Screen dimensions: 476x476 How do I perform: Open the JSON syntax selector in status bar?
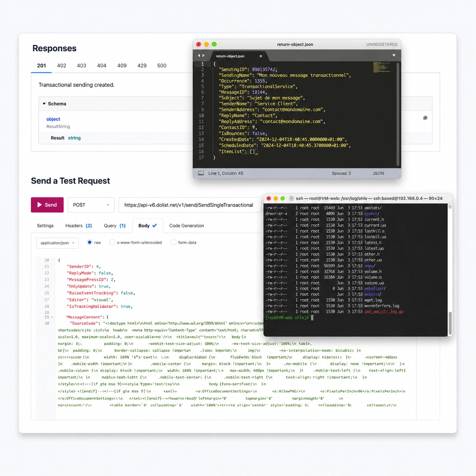click(378, 173)
